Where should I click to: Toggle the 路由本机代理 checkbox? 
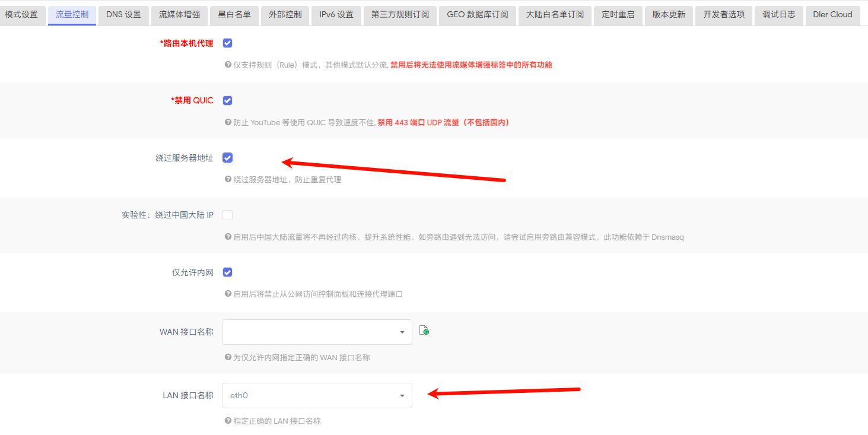click(x=227, y=43)
